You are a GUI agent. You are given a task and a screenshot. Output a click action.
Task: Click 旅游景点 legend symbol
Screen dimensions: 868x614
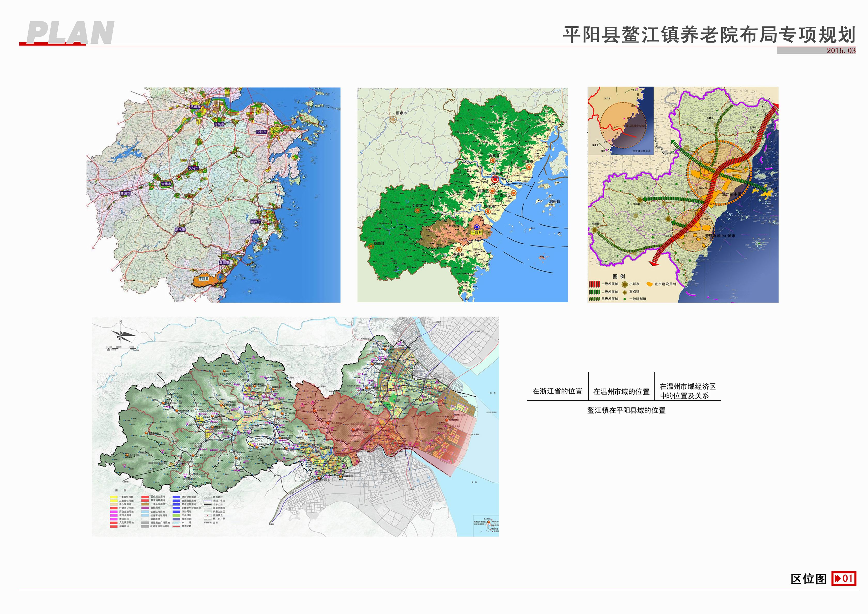click(207, 516)
